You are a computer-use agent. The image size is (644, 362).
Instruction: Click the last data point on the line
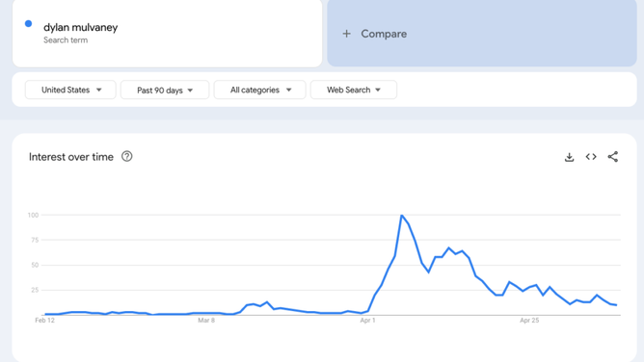(x=616, y=305)
